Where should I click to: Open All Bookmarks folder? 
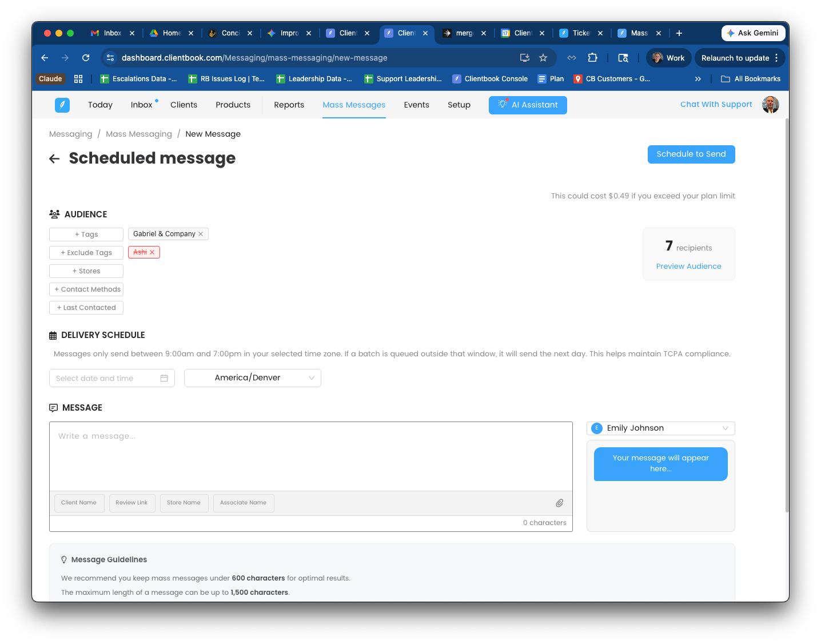coord(751,79)
